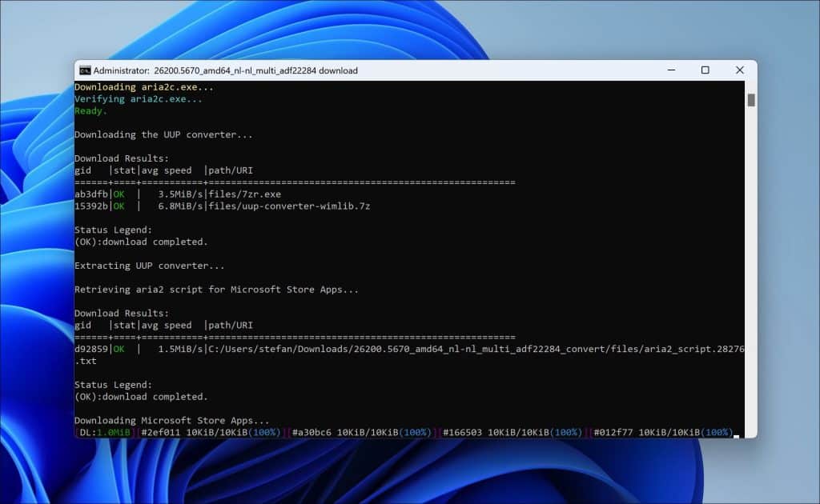Click the 'Downloading aria2c.exe...' line
820x504 pixels.
tap(144, 87)
